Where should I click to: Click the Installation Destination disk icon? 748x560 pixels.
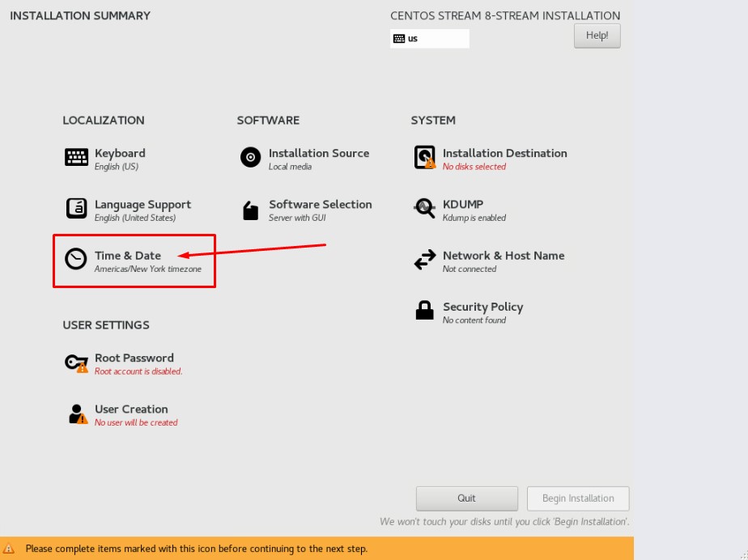tap(424, 158)
